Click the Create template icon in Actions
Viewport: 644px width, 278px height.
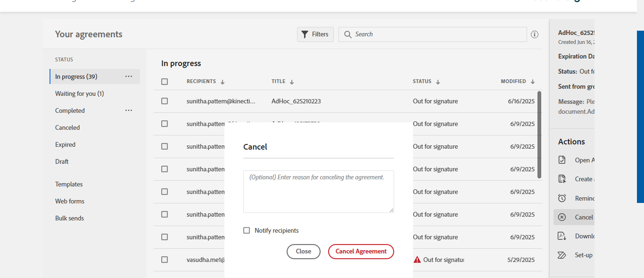pos(562,179)
